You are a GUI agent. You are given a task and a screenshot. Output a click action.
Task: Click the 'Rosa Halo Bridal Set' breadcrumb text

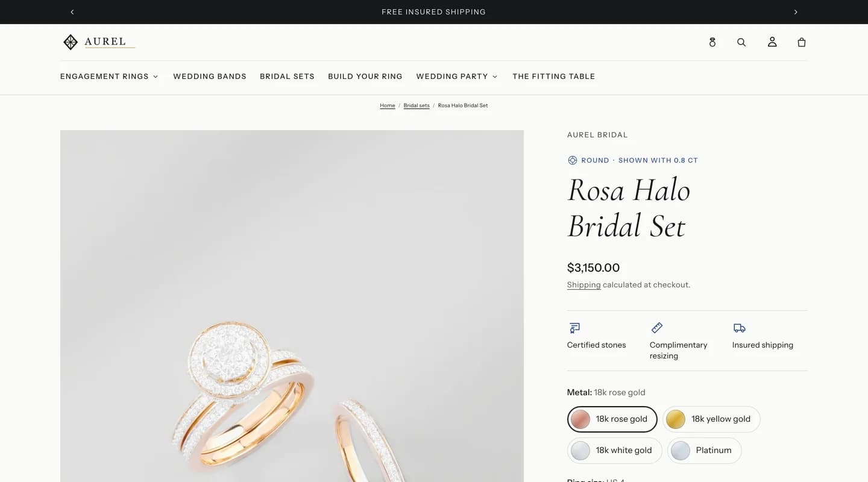coord(463,105)
